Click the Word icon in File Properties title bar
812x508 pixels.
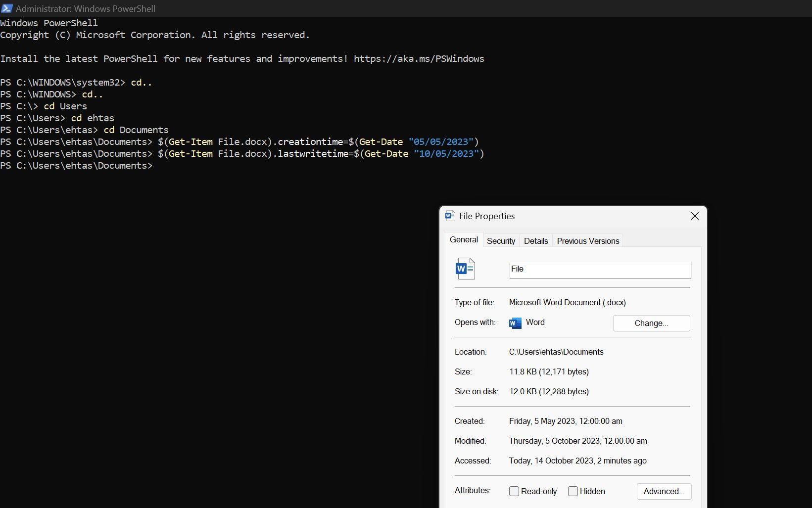point(450,216)
